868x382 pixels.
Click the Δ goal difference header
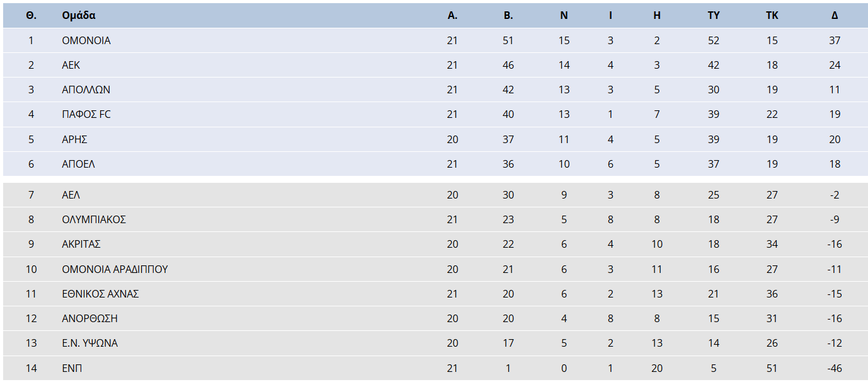[835, 16]
